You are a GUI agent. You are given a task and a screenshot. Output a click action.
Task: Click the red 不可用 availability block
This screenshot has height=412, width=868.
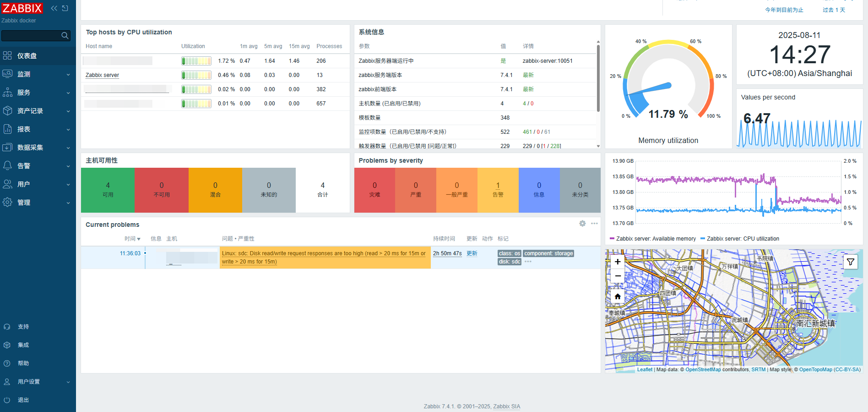click(x=162, y=190)
